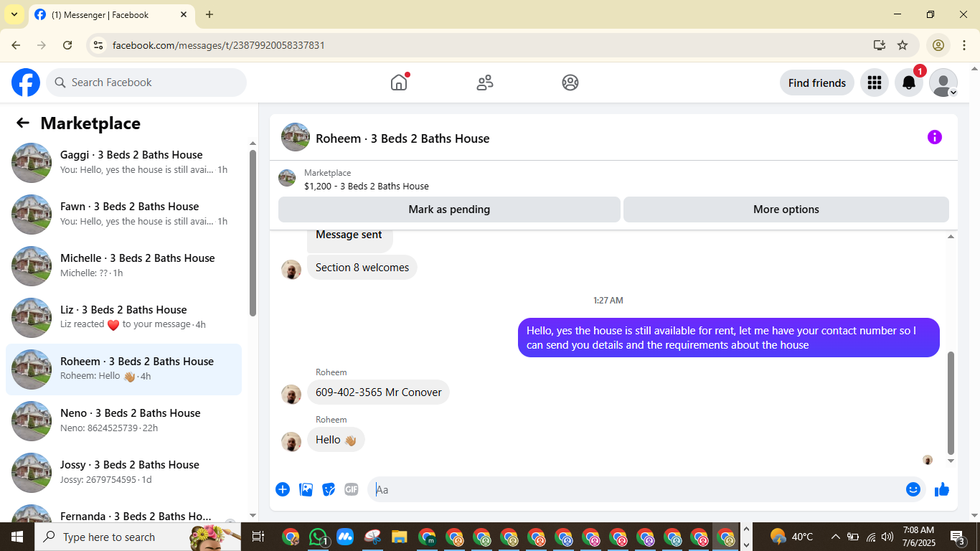Send a thumbs-up like
The image size is (980, 551).
click(x=942, y=489)
